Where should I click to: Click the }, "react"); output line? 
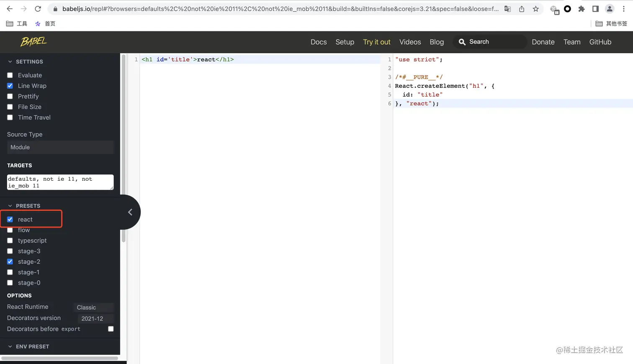tap(417, 103)
